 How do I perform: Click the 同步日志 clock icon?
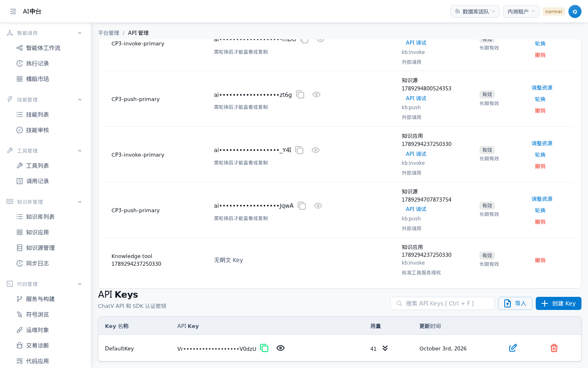(20, 263)
